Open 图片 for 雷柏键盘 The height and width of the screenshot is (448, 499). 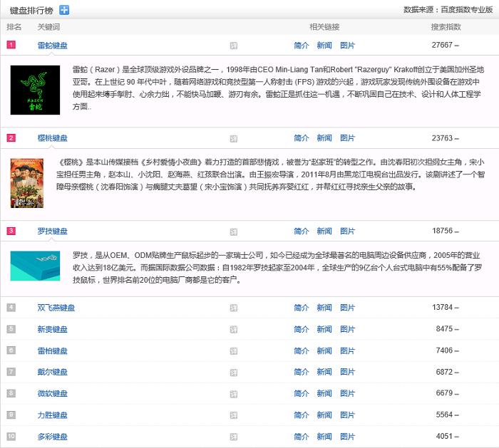click(x=347, y=351)
